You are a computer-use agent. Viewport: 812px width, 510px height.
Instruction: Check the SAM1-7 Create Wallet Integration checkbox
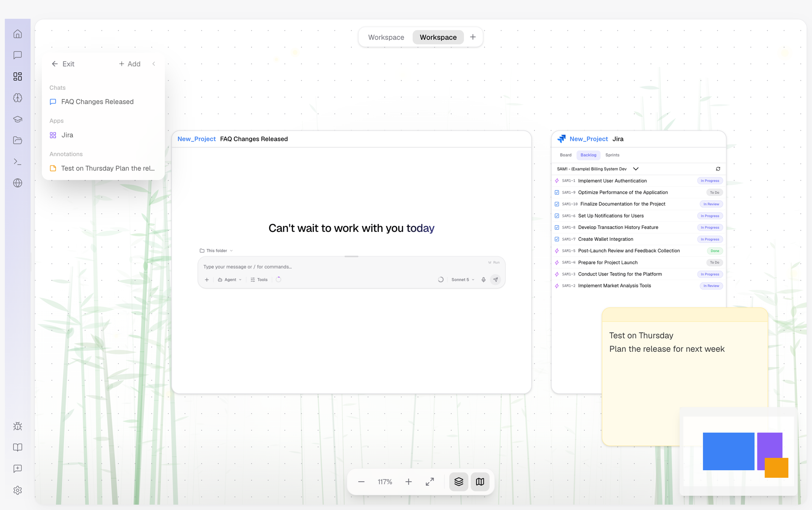click(x=557, y=239)
